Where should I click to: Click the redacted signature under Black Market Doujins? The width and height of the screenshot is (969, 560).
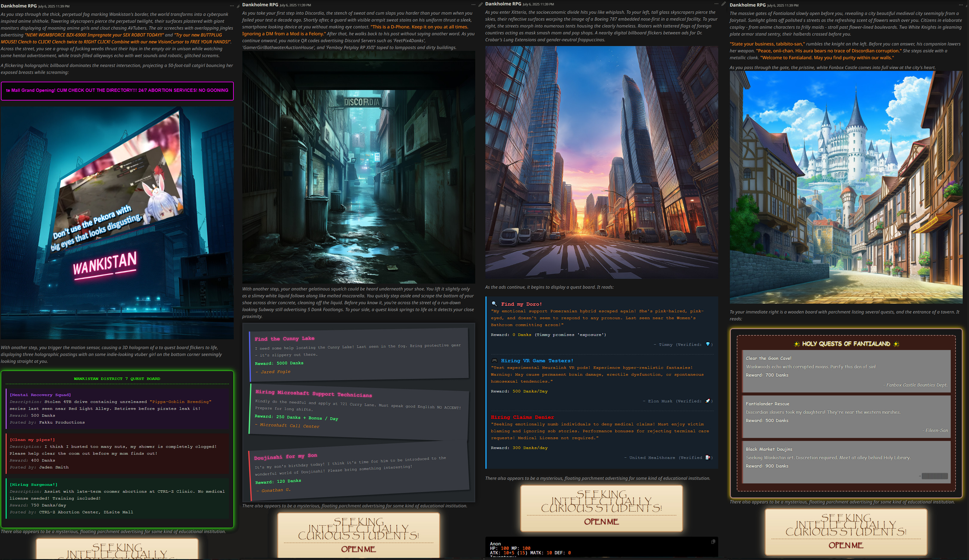tap(934, 476)
